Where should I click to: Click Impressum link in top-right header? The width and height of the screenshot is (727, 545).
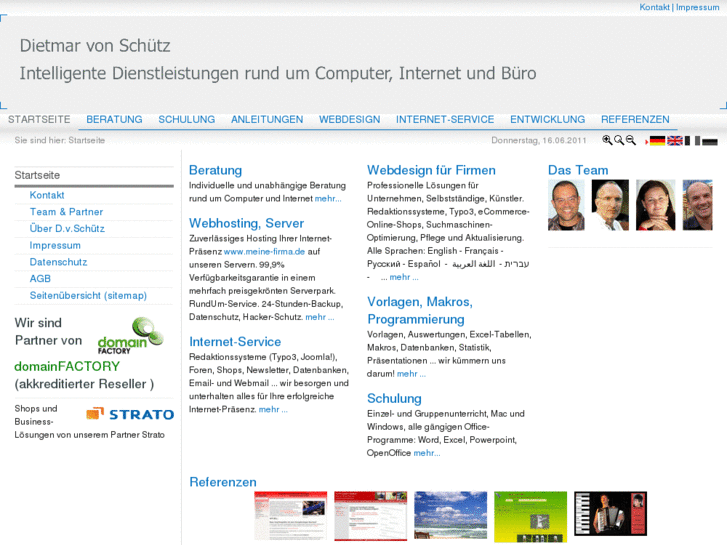[697, 7]
